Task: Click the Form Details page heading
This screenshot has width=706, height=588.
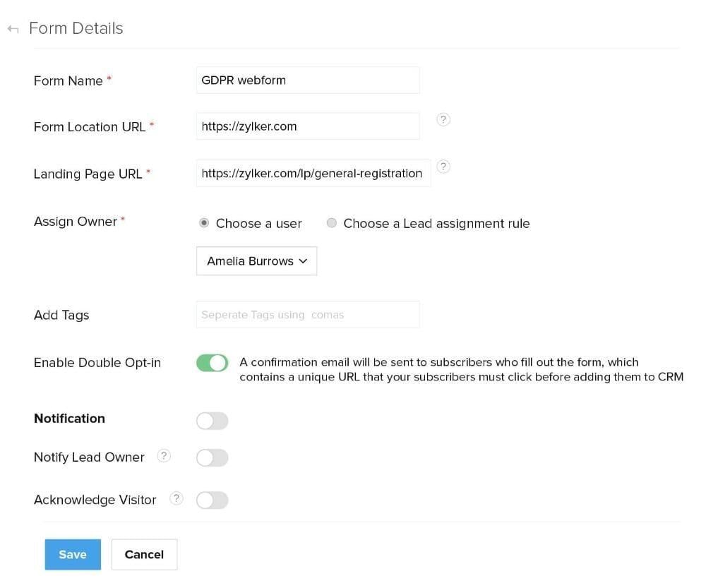Action: [76, 28]
